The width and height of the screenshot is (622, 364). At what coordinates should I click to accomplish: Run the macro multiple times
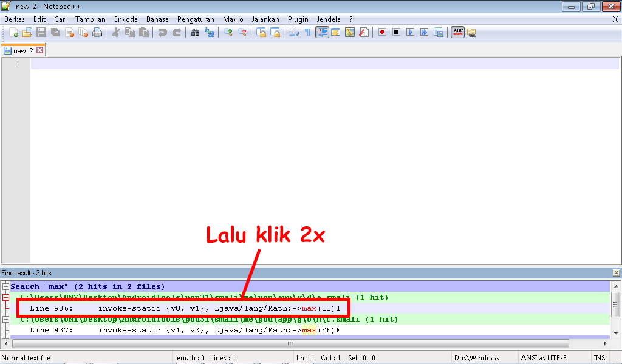(x=425, y=33)
